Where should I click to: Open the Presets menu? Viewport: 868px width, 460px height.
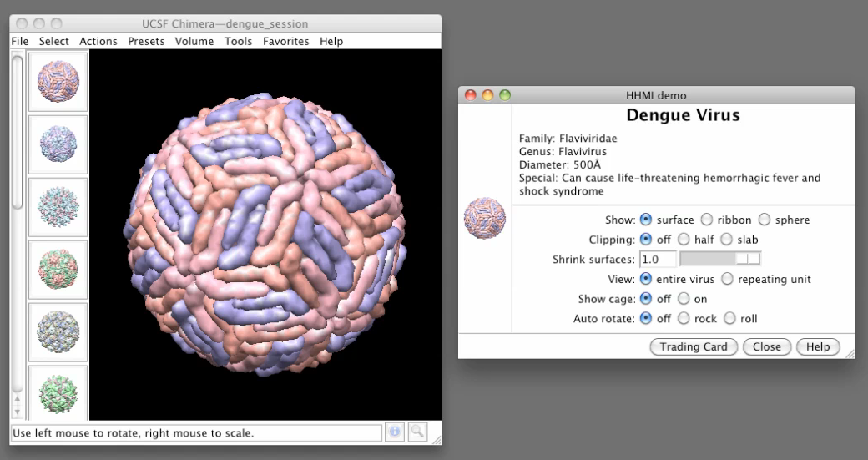(146, 41)
